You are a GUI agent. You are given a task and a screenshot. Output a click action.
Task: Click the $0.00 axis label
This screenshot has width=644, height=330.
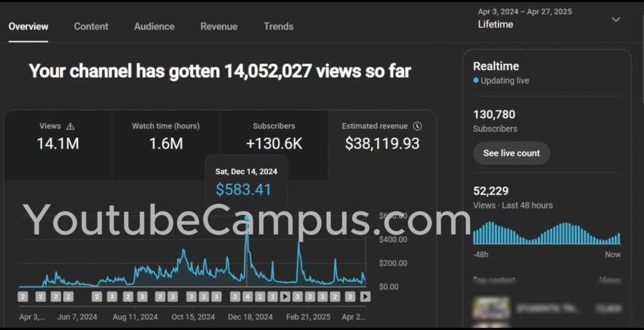point(388,287)
